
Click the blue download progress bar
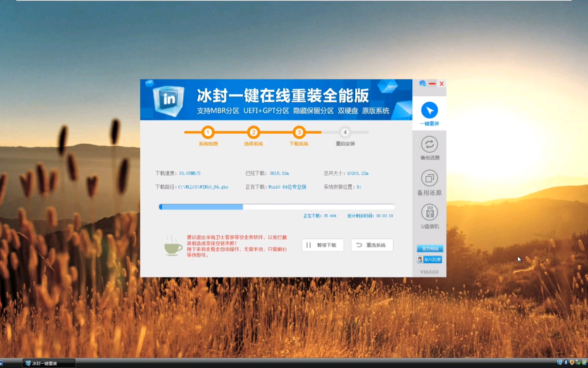pos(277,207)
